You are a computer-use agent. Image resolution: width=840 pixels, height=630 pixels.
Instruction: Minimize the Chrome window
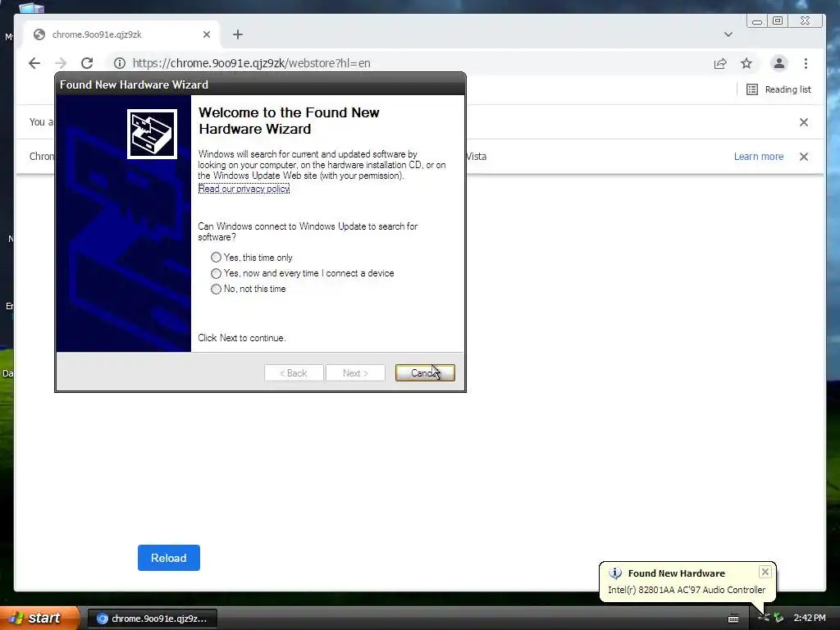click(757, 21)
